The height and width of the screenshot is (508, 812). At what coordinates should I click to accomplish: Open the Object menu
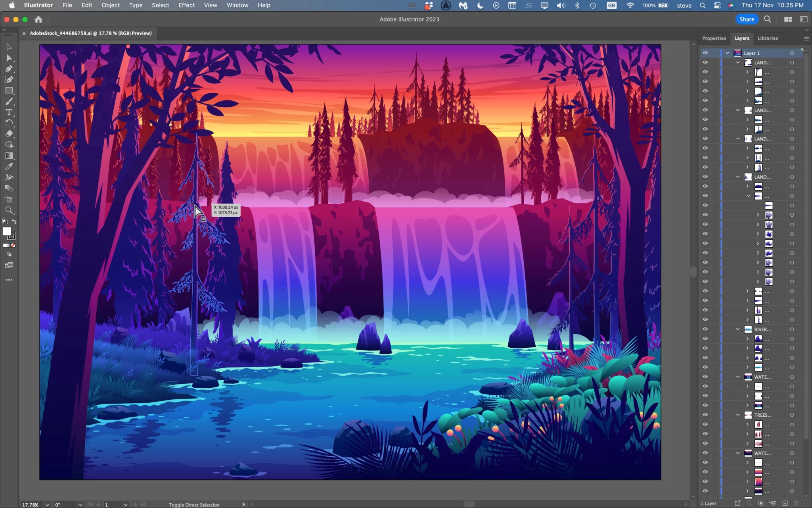click(110, 5)
